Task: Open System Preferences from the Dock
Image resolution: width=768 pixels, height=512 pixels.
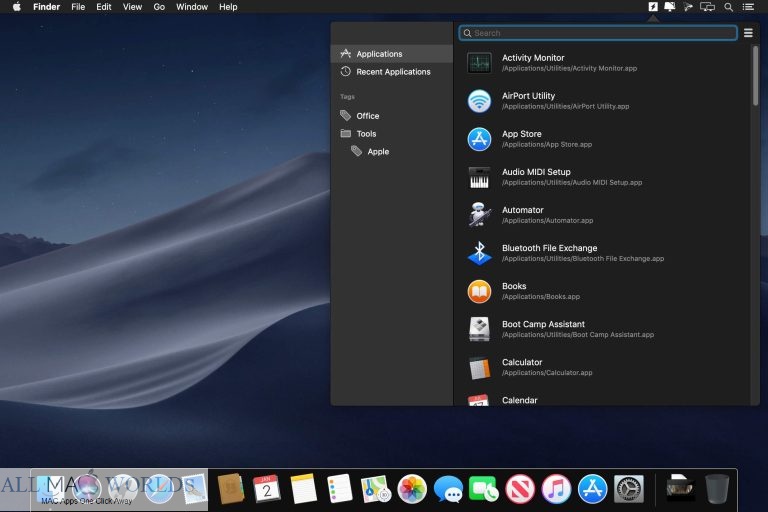Action: click(x=629, y=488)
